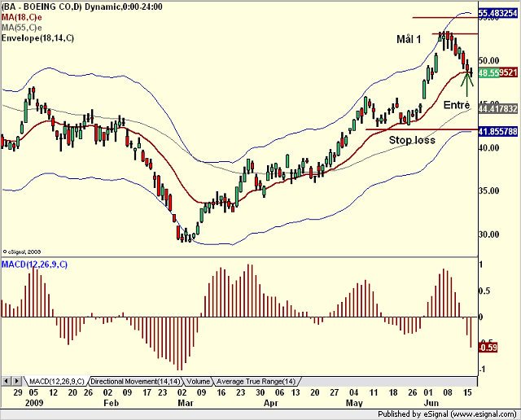Click the MACD(12,26,9,C) study label
The height and width of the screenshot is (420, 521).
pos(34,265)
